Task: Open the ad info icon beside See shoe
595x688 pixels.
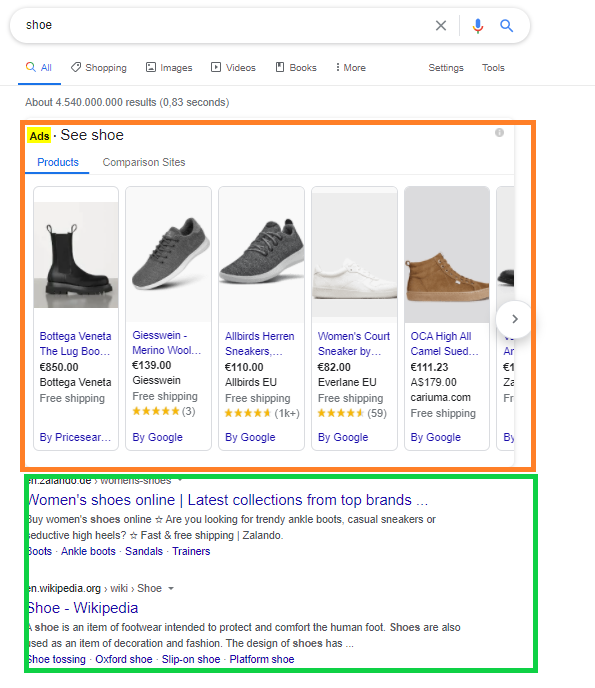Action: click(499, 133)
